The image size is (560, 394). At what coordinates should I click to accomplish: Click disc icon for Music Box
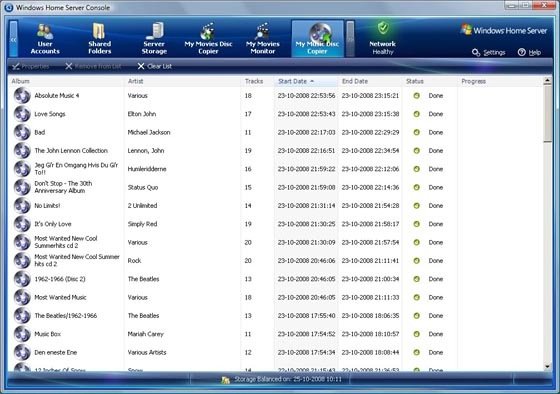pyautogui.click(x=22, y=334)
